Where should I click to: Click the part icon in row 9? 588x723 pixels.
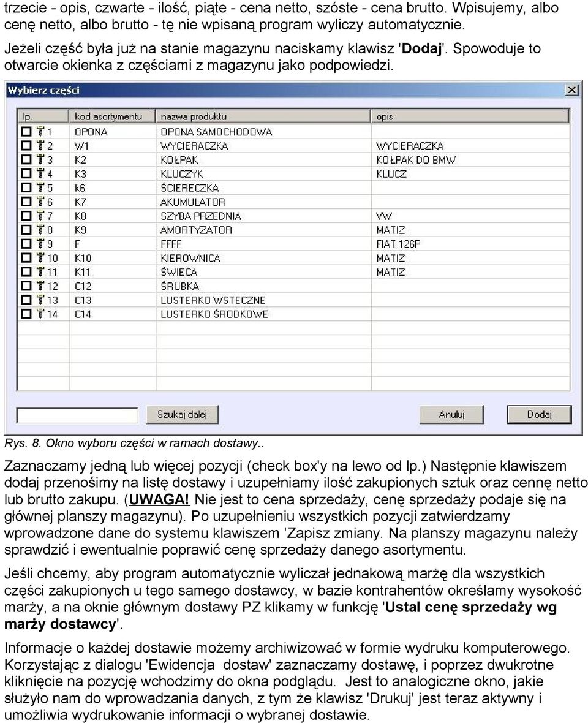(40, 244)
